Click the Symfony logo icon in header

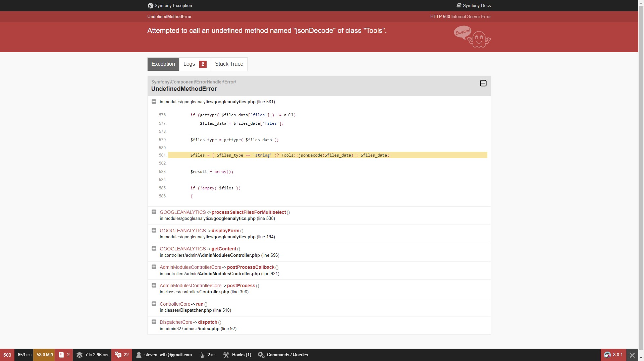(150, 6)
